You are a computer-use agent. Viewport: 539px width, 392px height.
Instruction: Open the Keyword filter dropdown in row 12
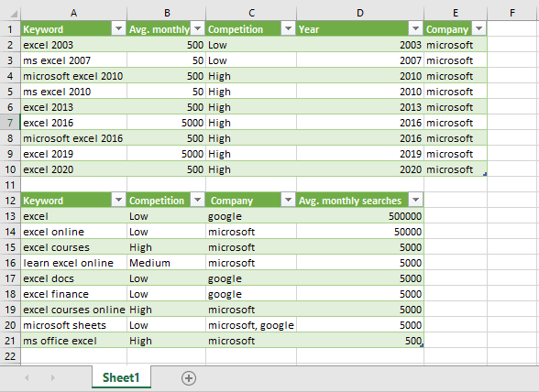click(x=118, y=201)
